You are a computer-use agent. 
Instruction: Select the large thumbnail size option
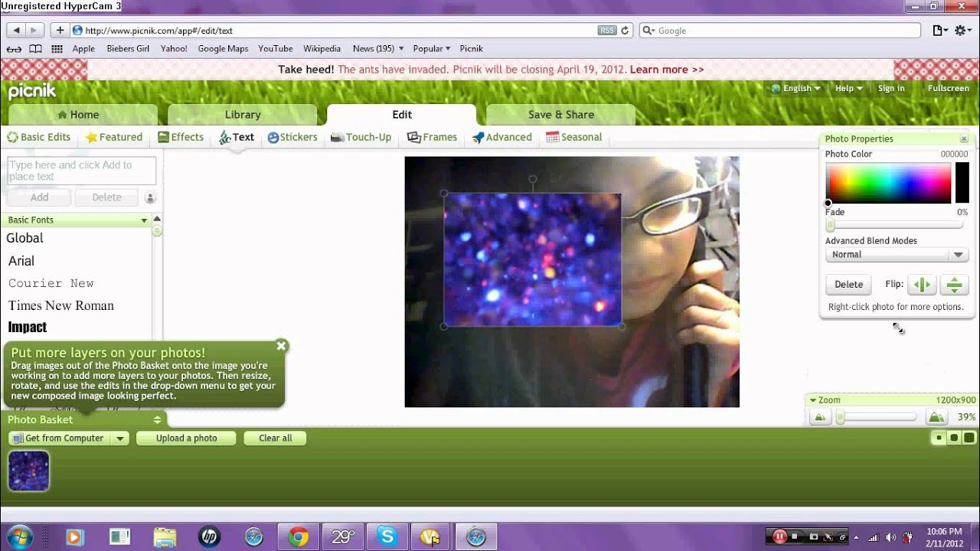tap(969, 439)
